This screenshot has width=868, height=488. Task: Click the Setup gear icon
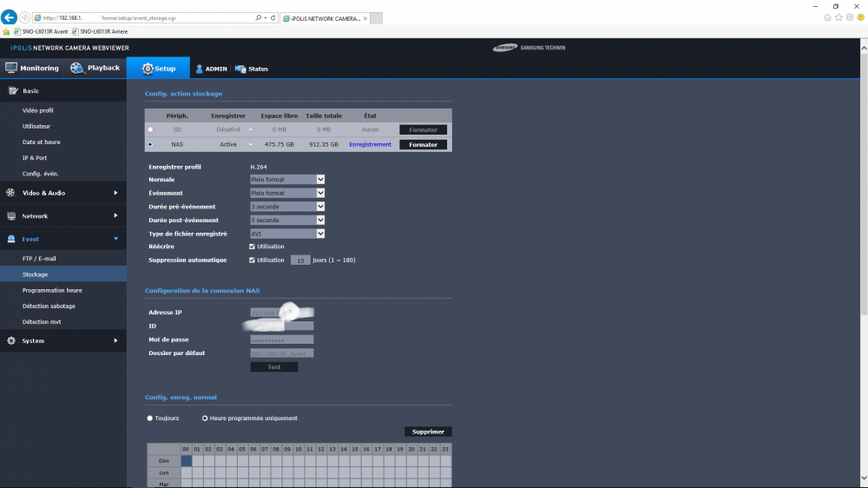(148, 69)
